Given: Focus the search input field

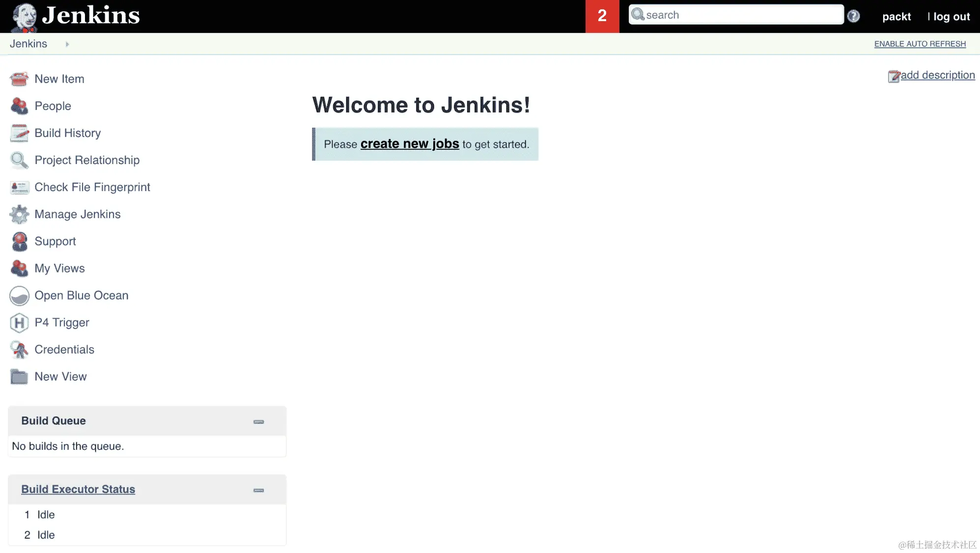Looking at the screenshot, I should pos(742,15).
